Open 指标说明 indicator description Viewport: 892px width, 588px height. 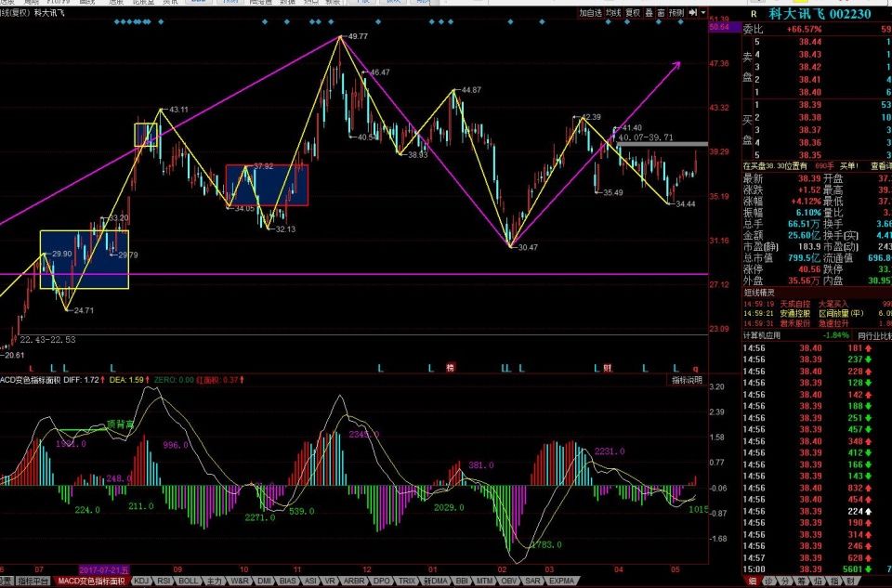(x=688, y=380)
